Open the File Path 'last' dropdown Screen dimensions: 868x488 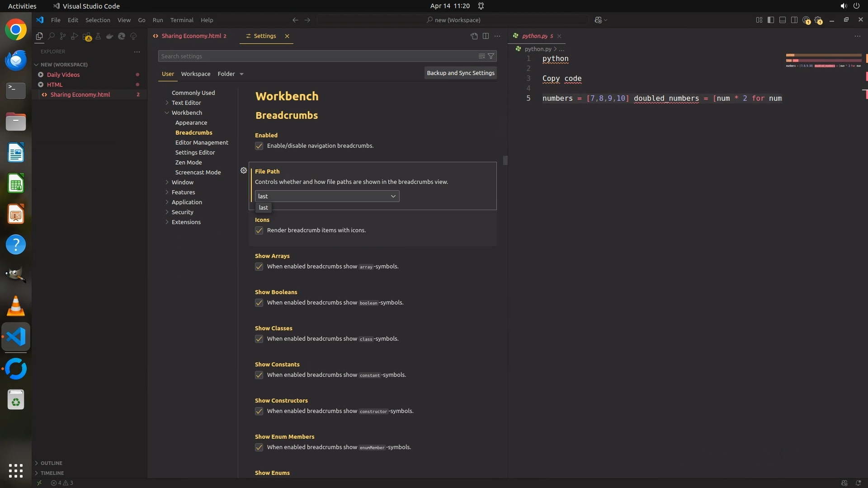(x=327, y=196)
